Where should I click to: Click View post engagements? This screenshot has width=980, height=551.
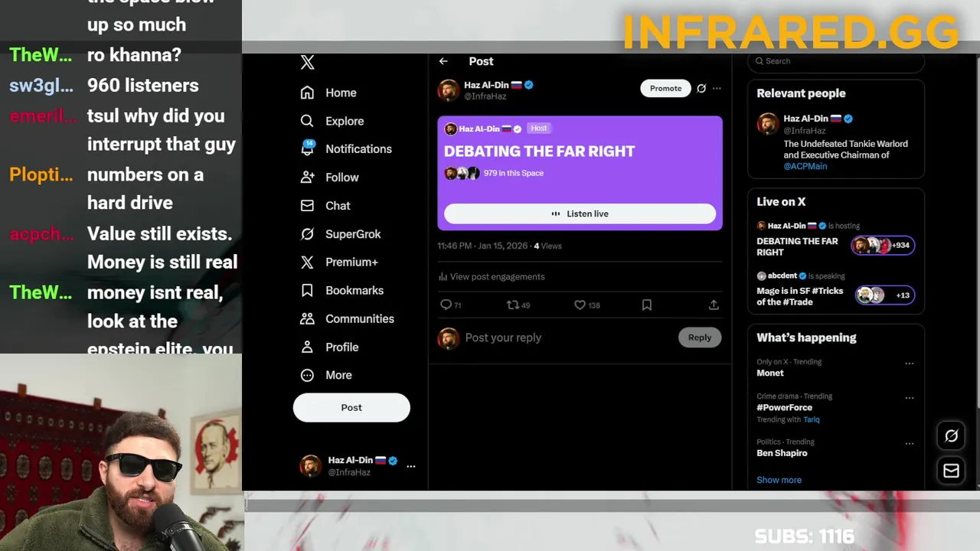click(492, 277)
